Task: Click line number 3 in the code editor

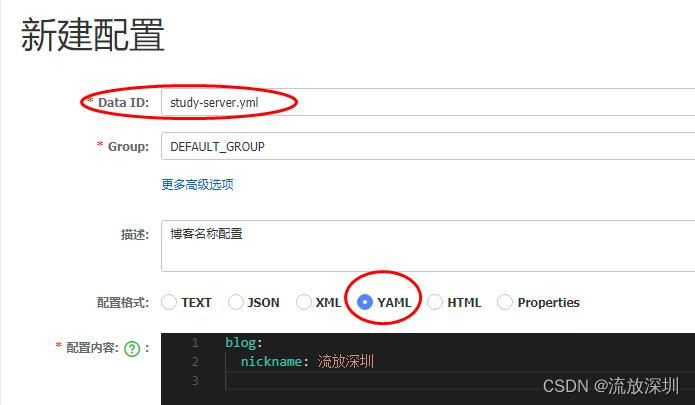Action: [x=195, y=381]
